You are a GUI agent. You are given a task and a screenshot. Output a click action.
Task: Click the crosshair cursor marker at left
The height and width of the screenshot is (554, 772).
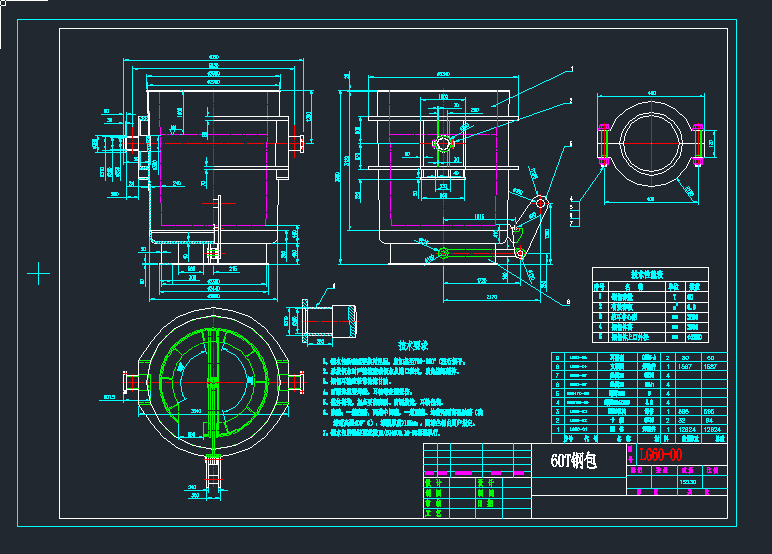[38, 272]
